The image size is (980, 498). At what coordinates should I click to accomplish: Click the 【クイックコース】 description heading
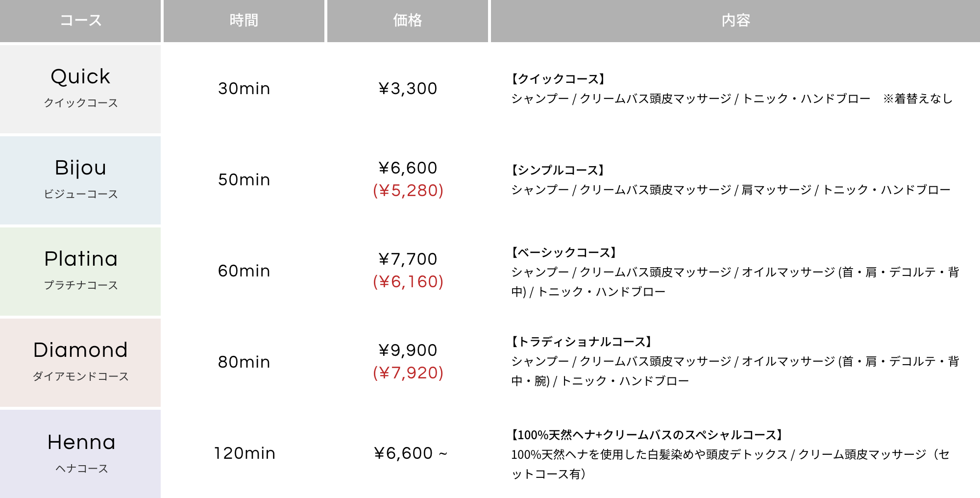(x=558, y=79)
